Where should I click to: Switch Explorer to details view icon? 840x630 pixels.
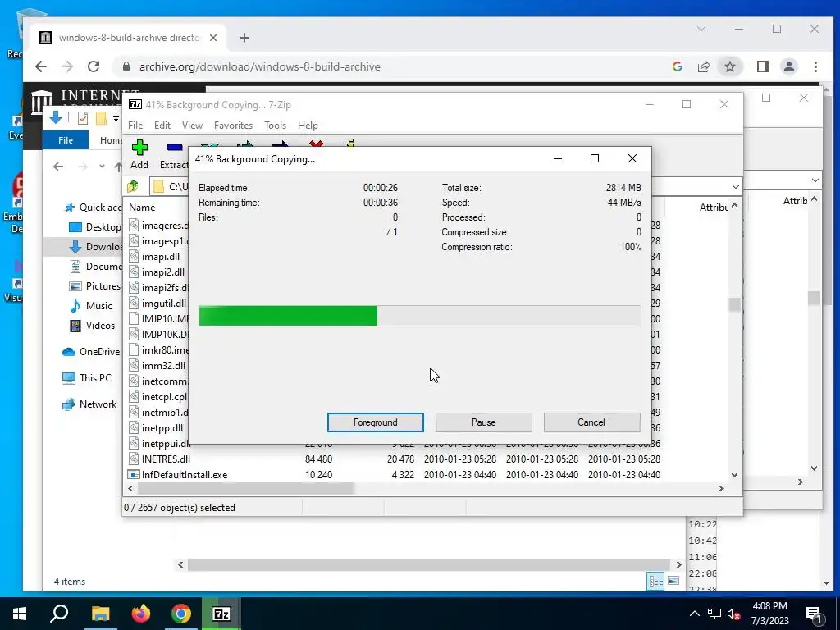point(655,581)
